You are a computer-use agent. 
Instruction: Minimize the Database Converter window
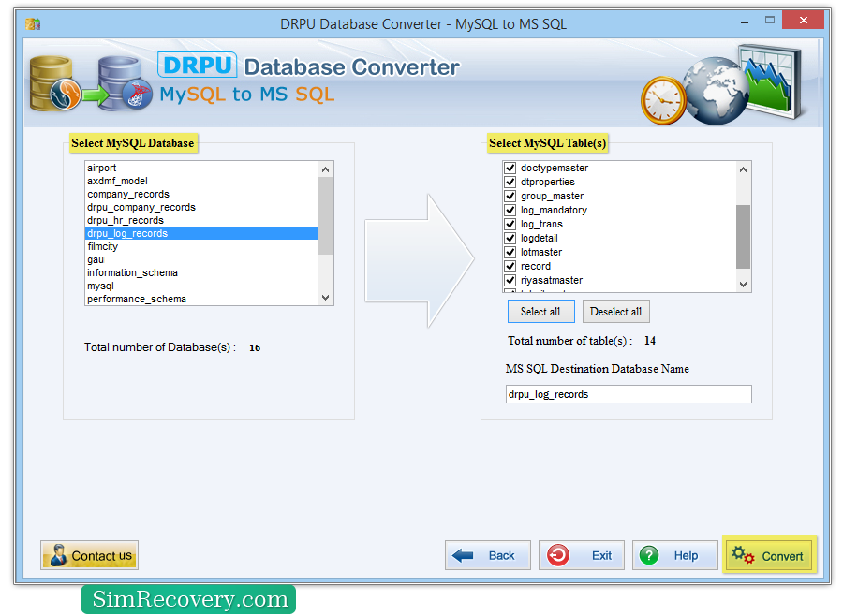point(745,22)
